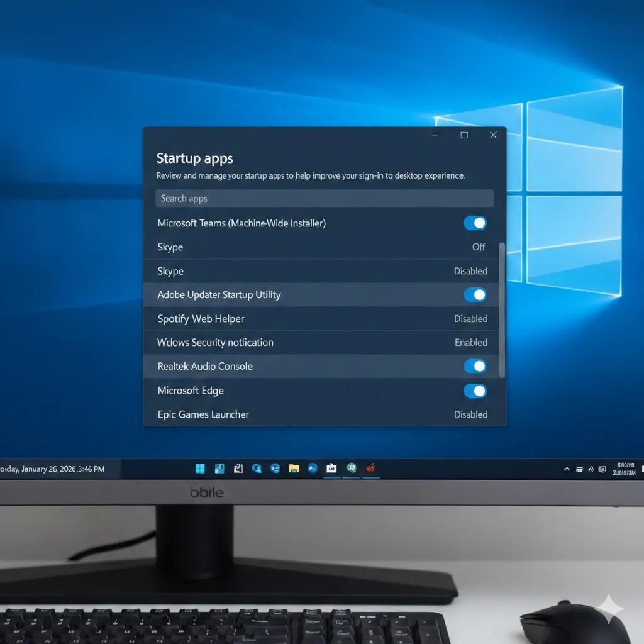Turn off Microsoft Teams startup toggle

pos(475,223)
